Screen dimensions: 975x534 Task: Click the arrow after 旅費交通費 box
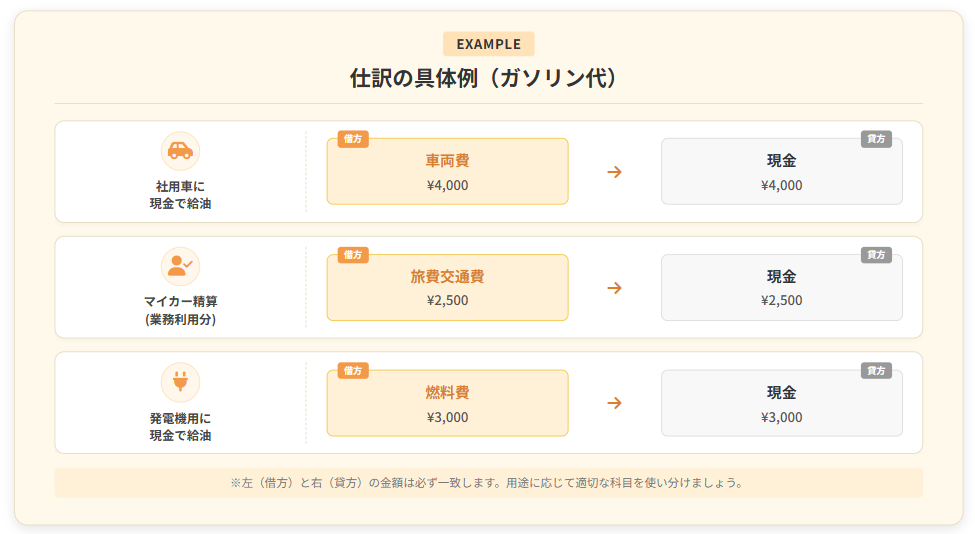(x=614, y=288)
